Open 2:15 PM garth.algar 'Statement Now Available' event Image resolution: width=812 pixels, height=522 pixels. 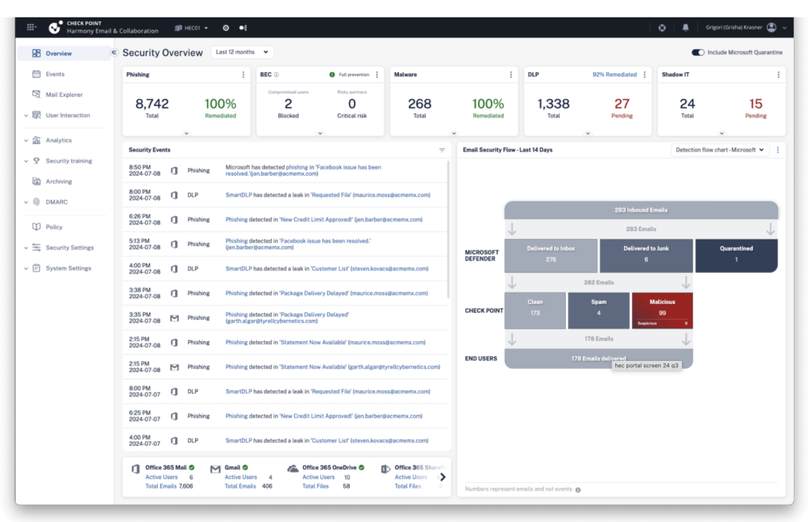click(285, 367)
